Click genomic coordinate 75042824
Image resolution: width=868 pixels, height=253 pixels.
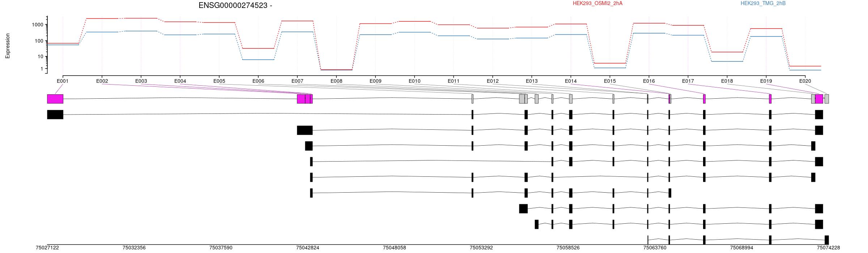[308, 248]
